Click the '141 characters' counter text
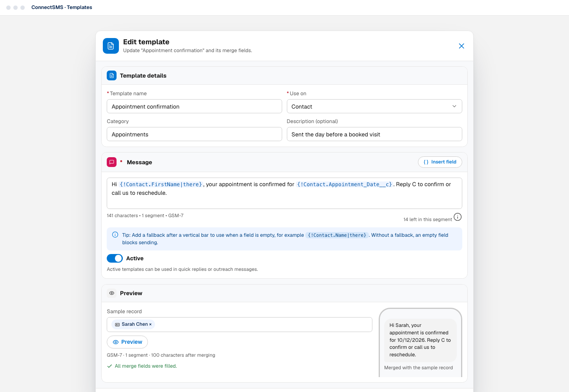Viewport: 569px width, 392px height. pyautogui.click(x=122, y=216)
